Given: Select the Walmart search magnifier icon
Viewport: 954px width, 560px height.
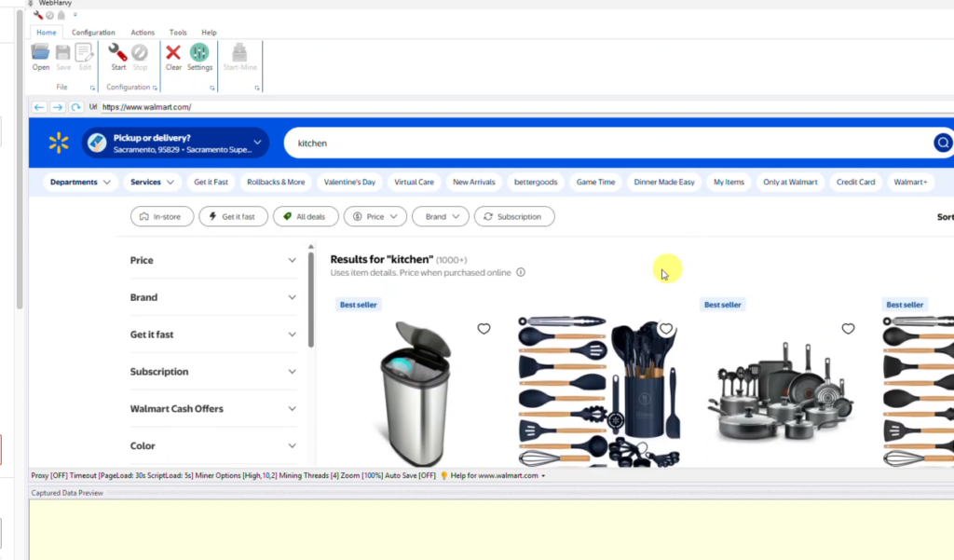Looking at the screenshot, I should [x=942, y=143].
